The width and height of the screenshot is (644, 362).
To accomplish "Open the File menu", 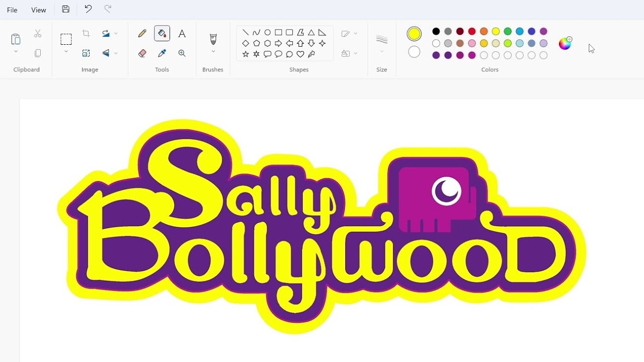I will pos(12,10).
